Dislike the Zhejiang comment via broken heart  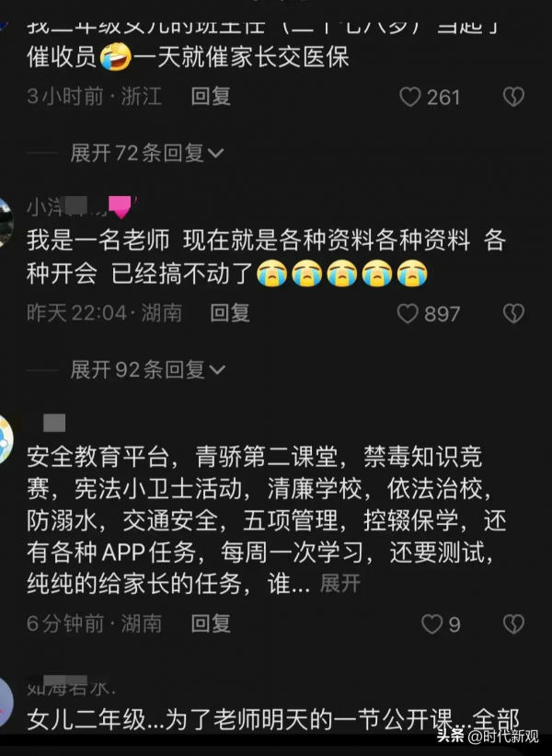513,97
